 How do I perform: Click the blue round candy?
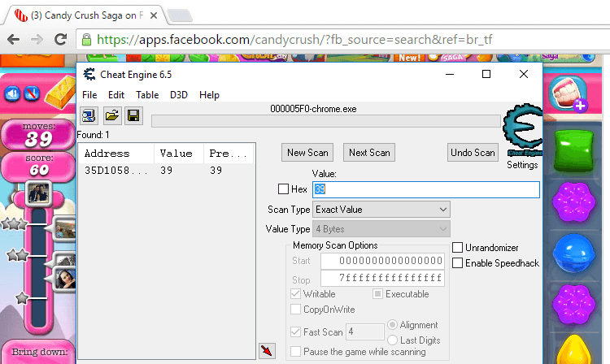[x=574, y=253]
